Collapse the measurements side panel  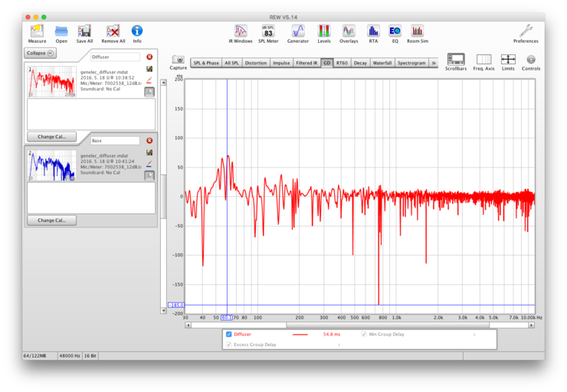pyautogui.click(x=40, y=53)
